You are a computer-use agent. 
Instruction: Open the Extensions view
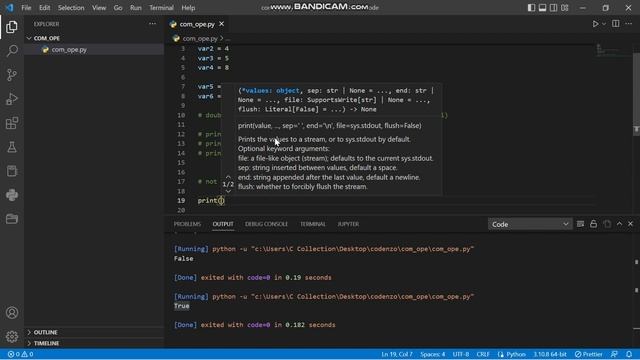coord(12,123)
